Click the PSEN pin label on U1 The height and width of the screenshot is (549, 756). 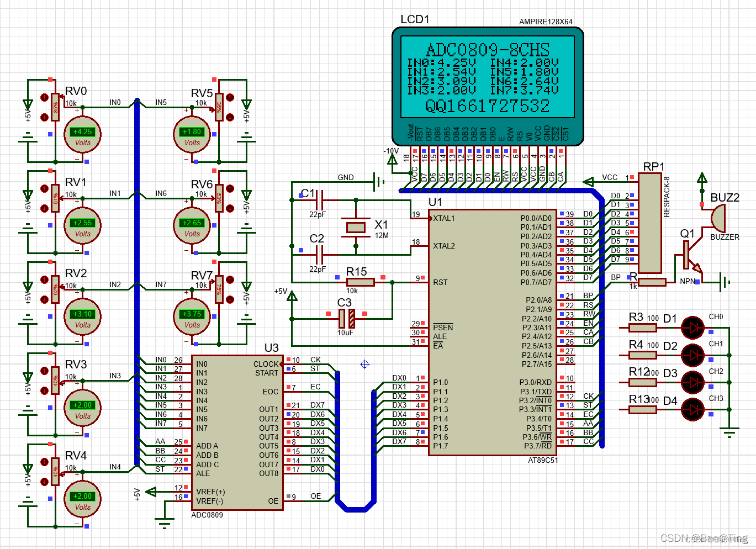pos(443,328)
